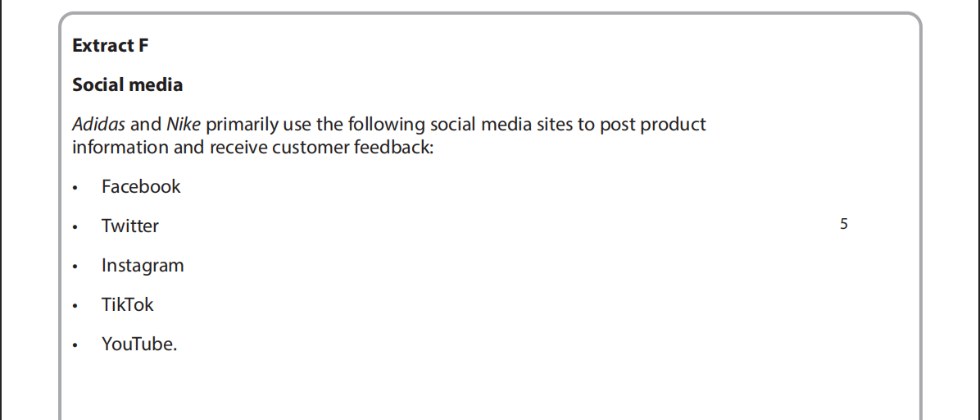Click the bullet point before Facebook
Viewport: 980px width, 420px height.
click(75, 189)
